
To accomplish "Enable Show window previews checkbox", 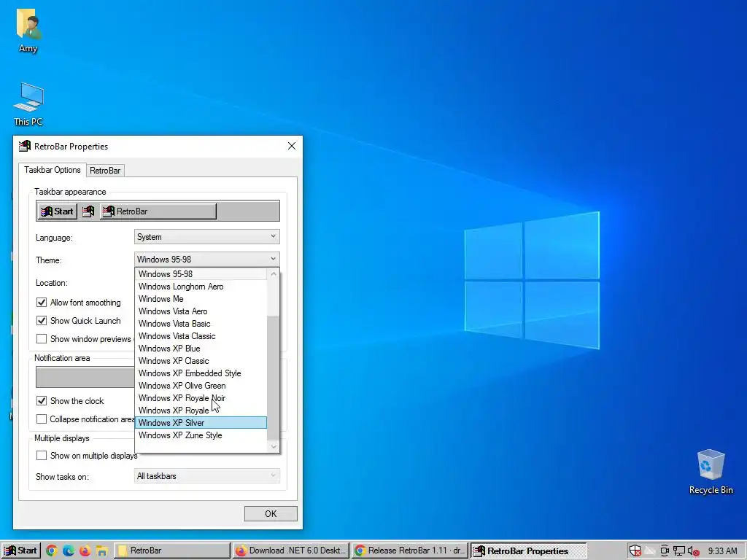I will tap(42, 338).
